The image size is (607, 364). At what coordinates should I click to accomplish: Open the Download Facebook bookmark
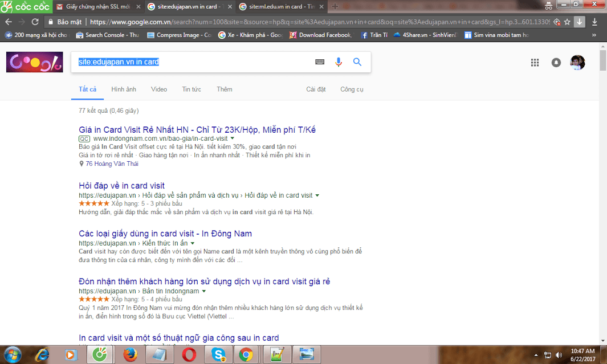coord(321,35)
